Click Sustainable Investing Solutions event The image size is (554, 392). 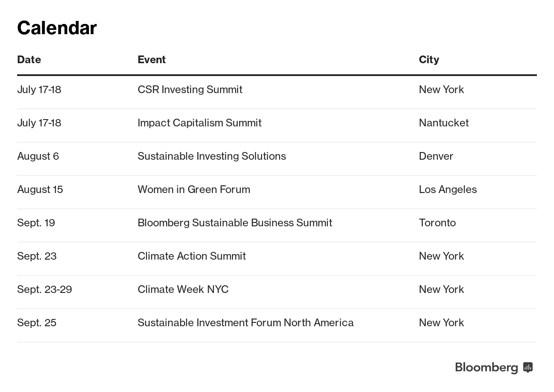click(x=212, y=156)
